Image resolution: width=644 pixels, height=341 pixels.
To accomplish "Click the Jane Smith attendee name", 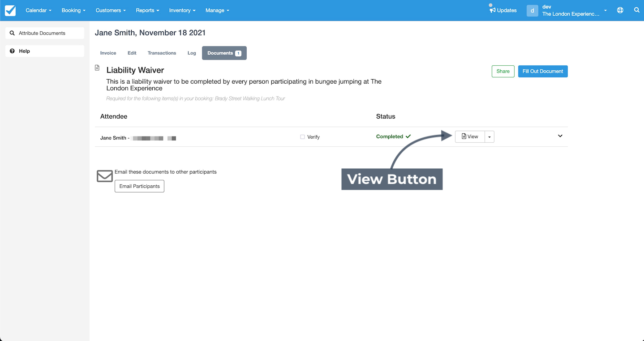I will [x=113, y=138].
